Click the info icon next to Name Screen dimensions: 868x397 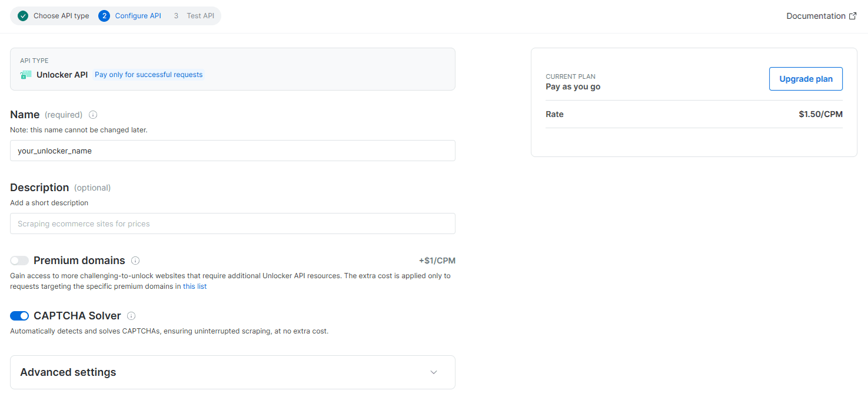(93, 115)
